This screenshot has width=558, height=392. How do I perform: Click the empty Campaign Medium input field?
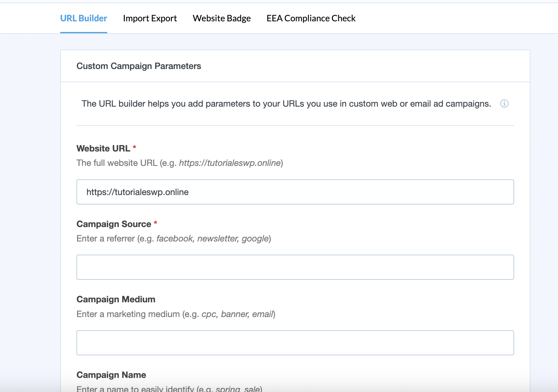point(295,343)
